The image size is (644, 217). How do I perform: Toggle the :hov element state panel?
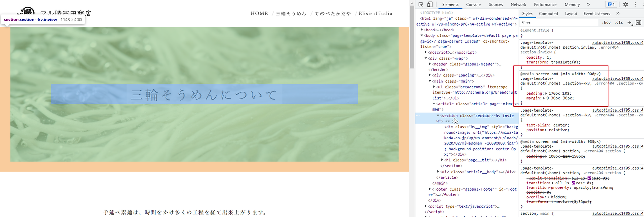click(x=606, y=23)
